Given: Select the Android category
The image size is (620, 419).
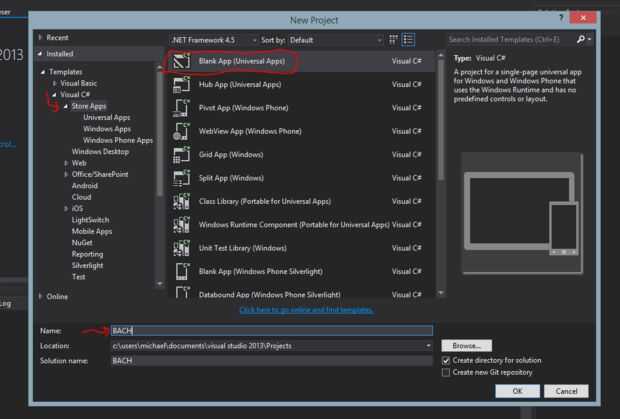Looking at the screenshot, I should pos(85,186).
